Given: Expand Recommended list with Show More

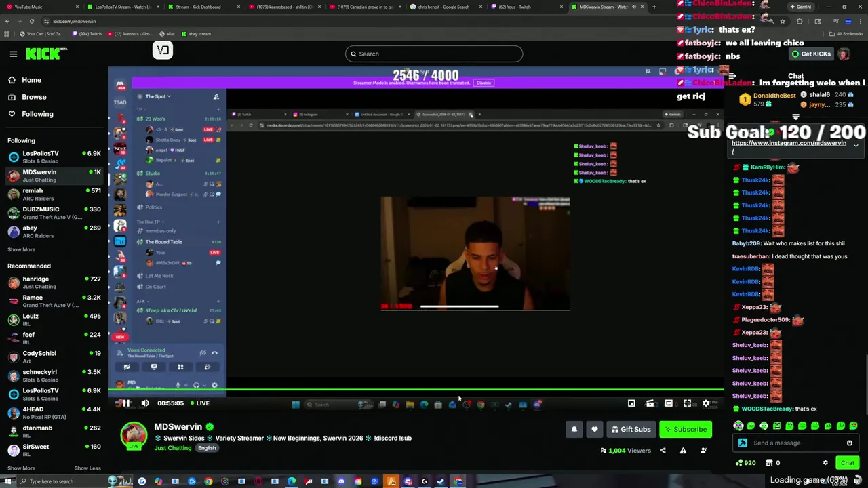Looking at the screenshot, I should coord(21,468).
